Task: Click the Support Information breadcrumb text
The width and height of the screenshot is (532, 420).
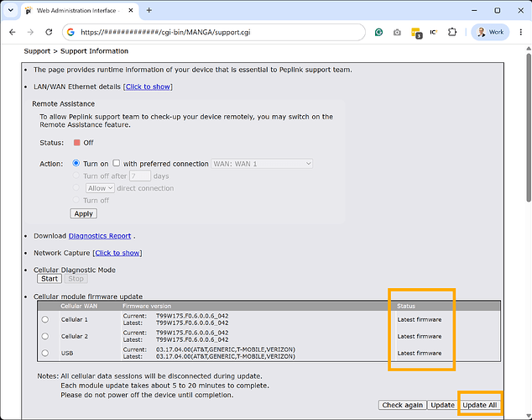Action: click(94, 51)
